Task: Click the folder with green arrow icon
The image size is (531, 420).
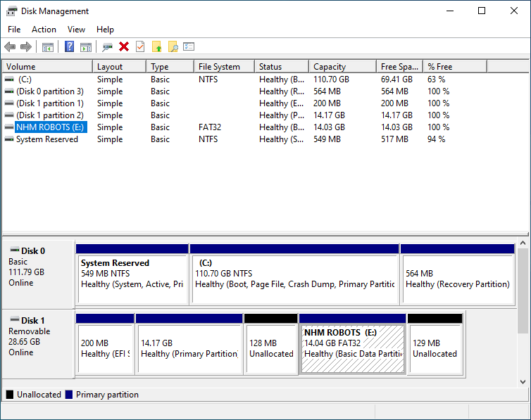Action: pos(157,46)
